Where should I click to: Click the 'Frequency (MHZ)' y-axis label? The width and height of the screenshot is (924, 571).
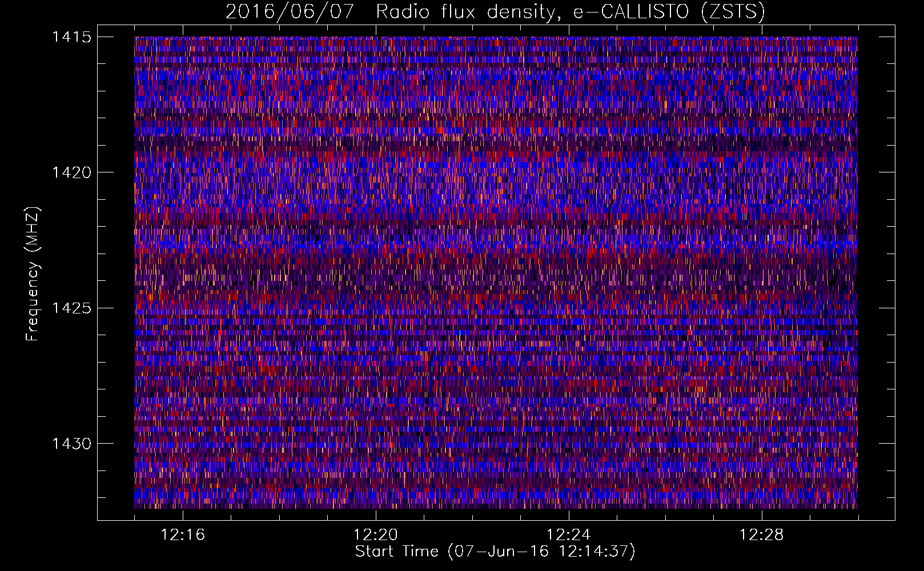33,274
